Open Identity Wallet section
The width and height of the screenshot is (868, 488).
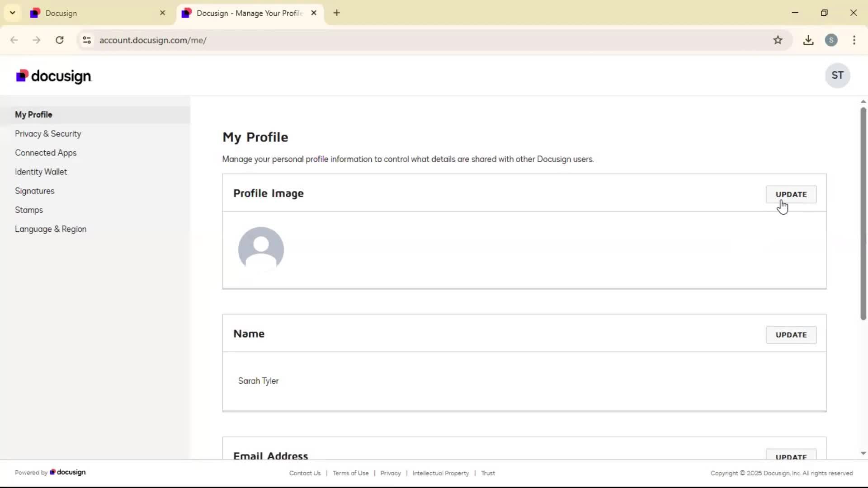[x=41, y=172]
